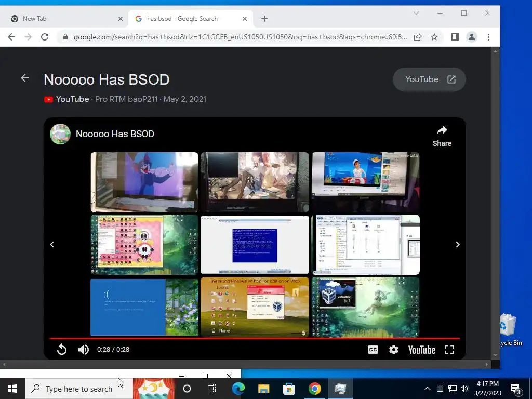
Task: Open the Windows Start menu
Action: (x=12, y=389)
